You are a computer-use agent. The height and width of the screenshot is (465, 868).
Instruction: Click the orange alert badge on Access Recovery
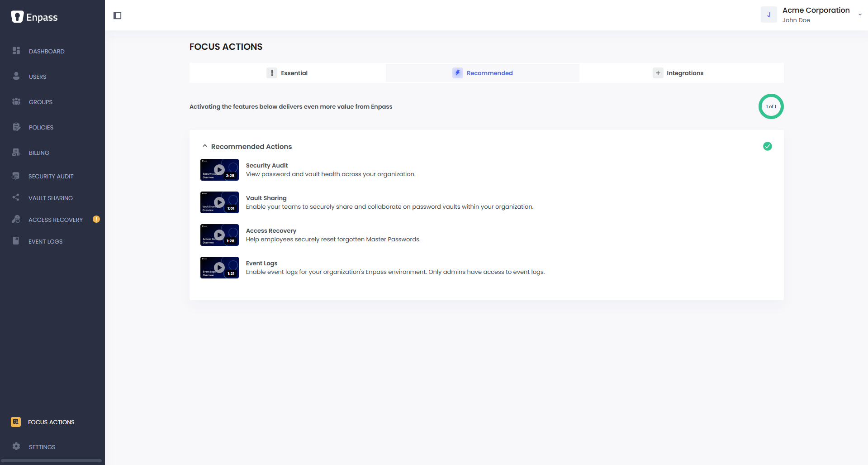click(x=96, y=219)
